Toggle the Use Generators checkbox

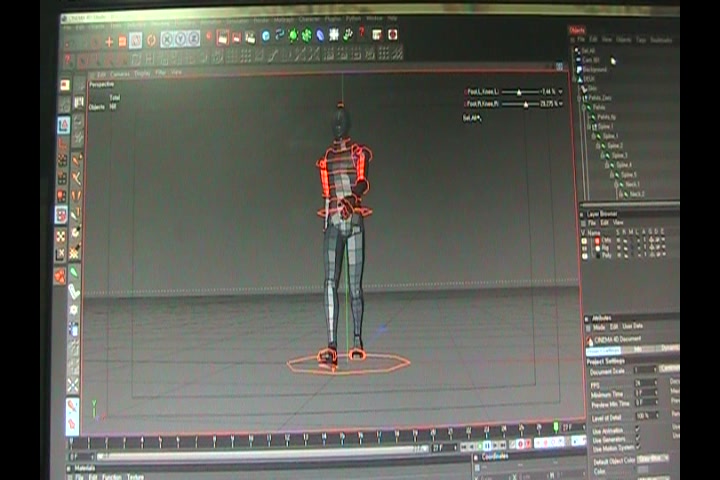[x=637, y=438]
